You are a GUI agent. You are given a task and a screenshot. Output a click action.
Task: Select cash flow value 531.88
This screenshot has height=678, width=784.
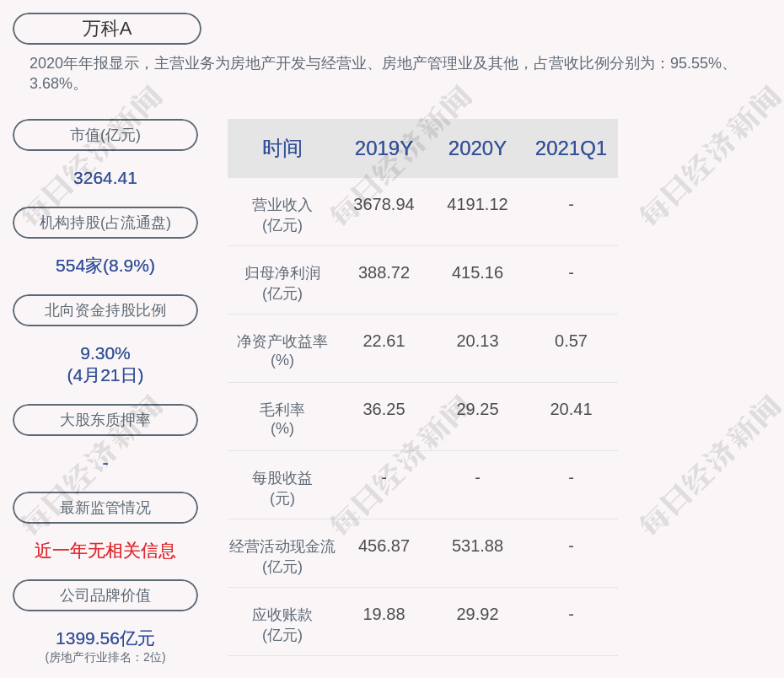point(477,546)
